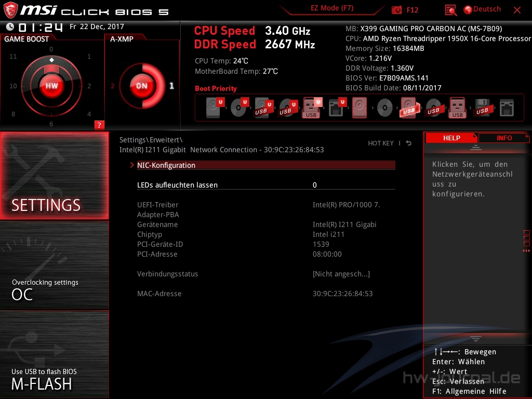Switch to the HELP tab
The image size is (532, 399).
point(451,138)
